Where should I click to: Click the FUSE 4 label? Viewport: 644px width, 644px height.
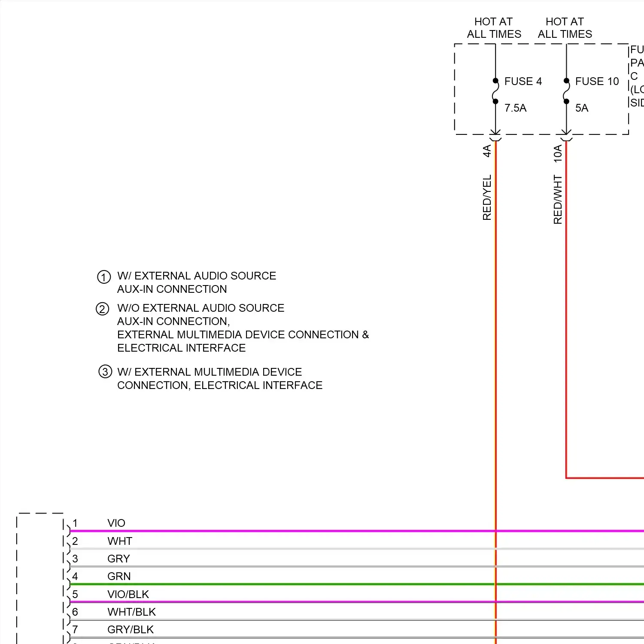[x=523, y=81]
